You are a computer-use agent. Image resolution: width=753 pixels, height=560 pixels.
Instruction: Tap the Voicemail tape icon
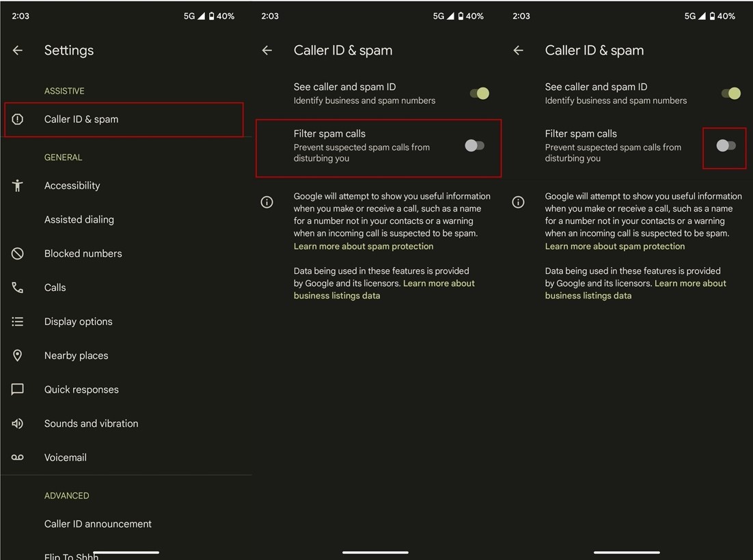[18, 458]
